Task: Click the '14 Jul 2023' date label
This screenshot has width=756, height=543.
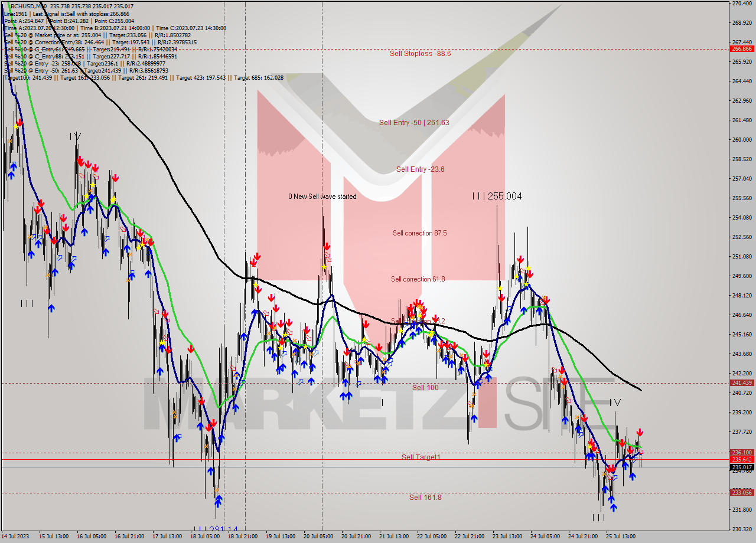Action: (15, 537)
